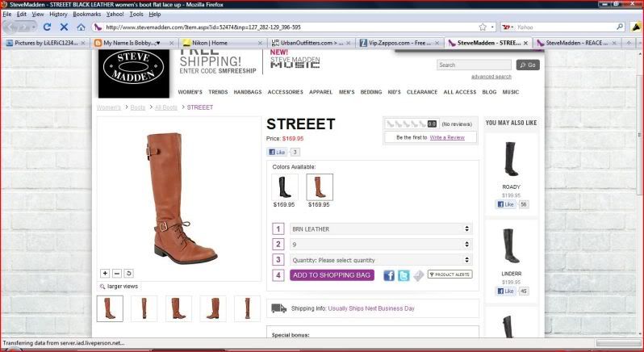Close the Nikon | Home tab
The image size is (644, 352).
(x=260, y=43)
